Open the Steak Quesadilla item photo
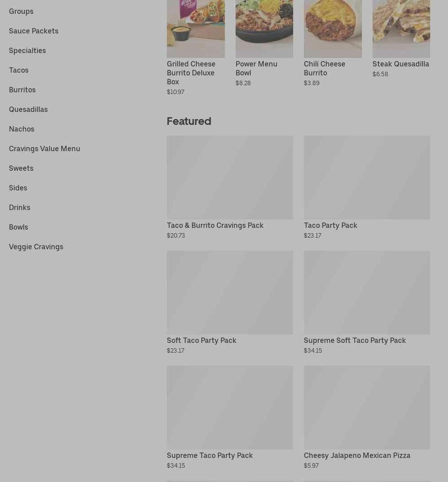The height and width of the screenshot is (482, 448). tap(401, 29)
